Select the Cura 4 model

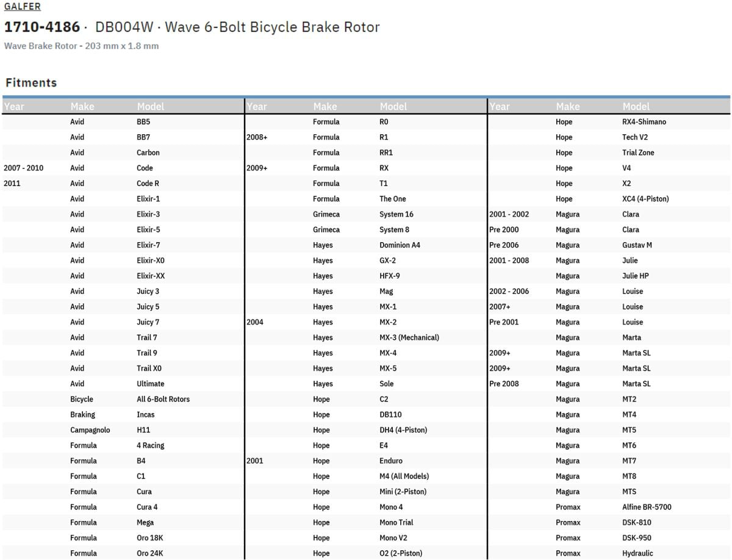[147, 507]
